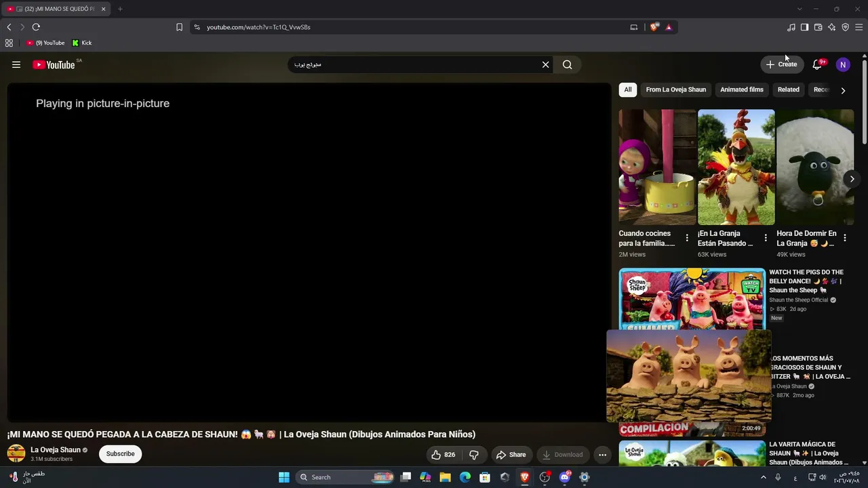Advance the Shorts shelf to next items

(852, 179)
